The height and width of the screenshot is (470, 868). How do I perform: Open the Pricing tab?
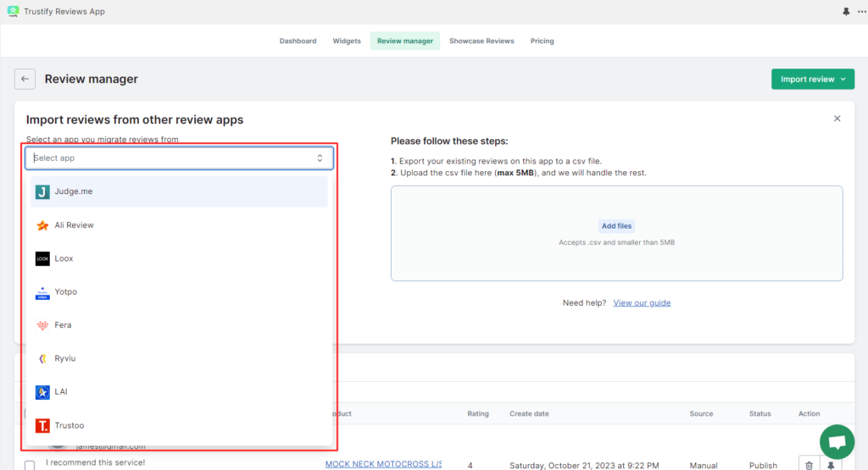point(542,41)
